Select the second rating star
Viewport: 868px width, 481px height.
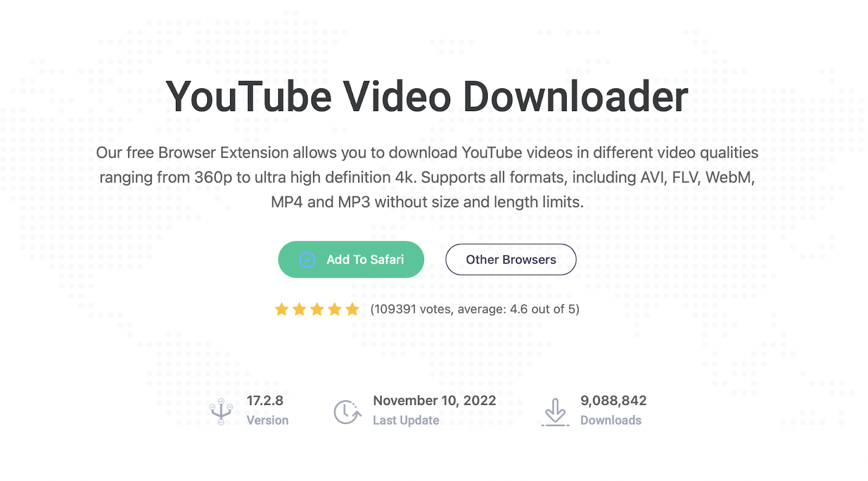tap(299, 309)
